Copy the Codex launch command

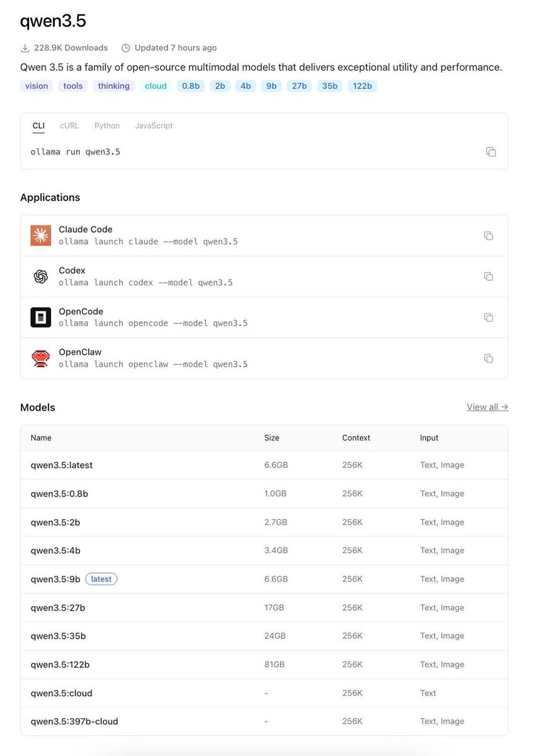[488, 277]
